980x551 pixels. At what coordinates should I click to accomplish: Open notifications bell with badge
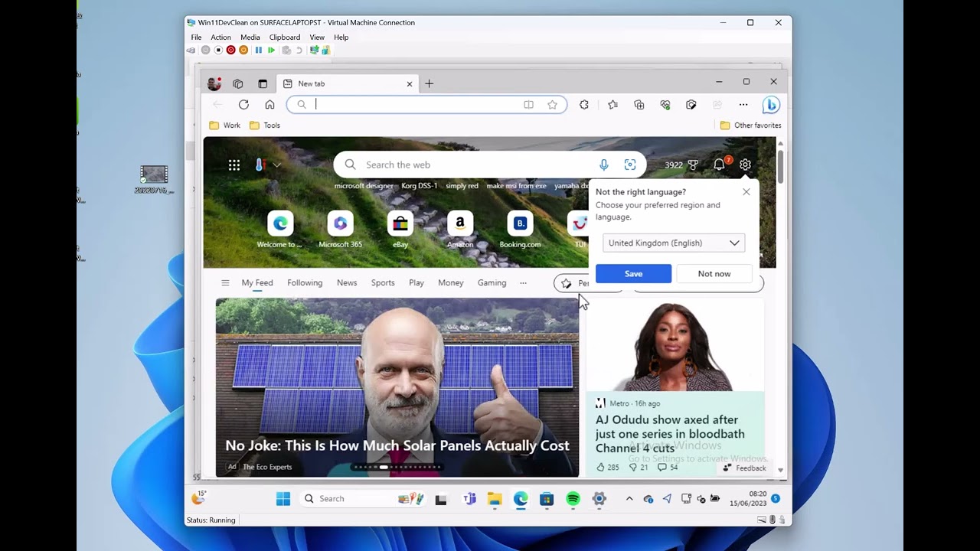click(720, 164)
